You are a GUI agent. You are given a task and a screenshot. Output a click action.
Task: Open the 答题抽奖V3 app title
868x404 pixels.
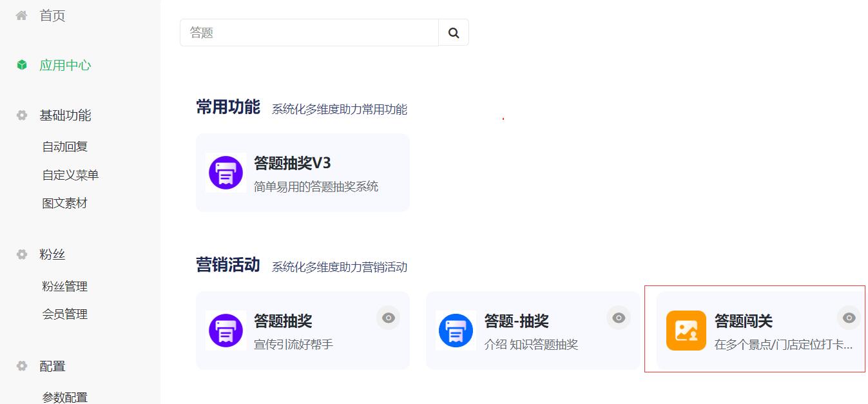pyautogui.click(x=292, y=163)
